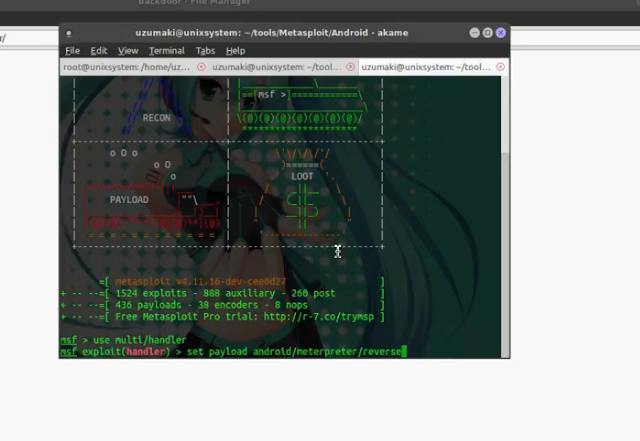Maximize the akame terminal window
Screen dimensions: 640x441
tap(487, 33)
